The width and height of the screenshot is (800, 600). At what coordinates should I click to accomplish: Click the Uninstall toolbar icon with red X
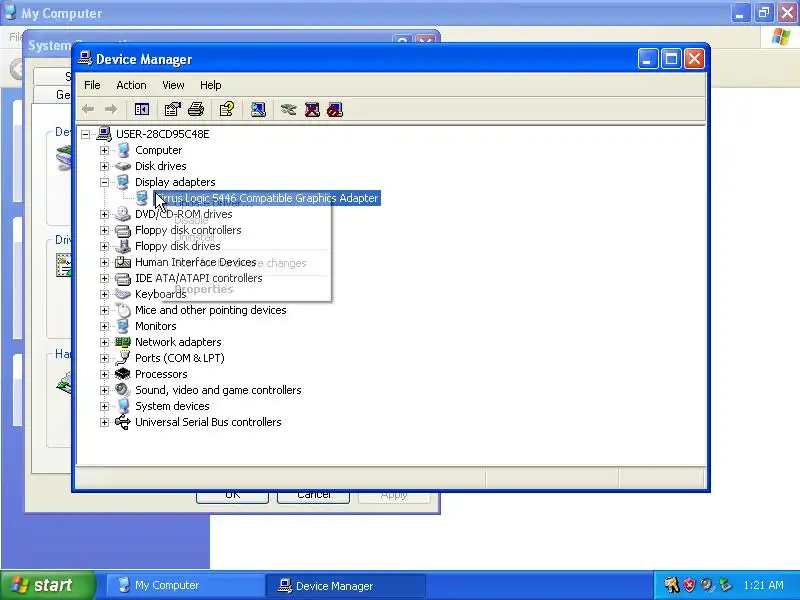point(312,109)
